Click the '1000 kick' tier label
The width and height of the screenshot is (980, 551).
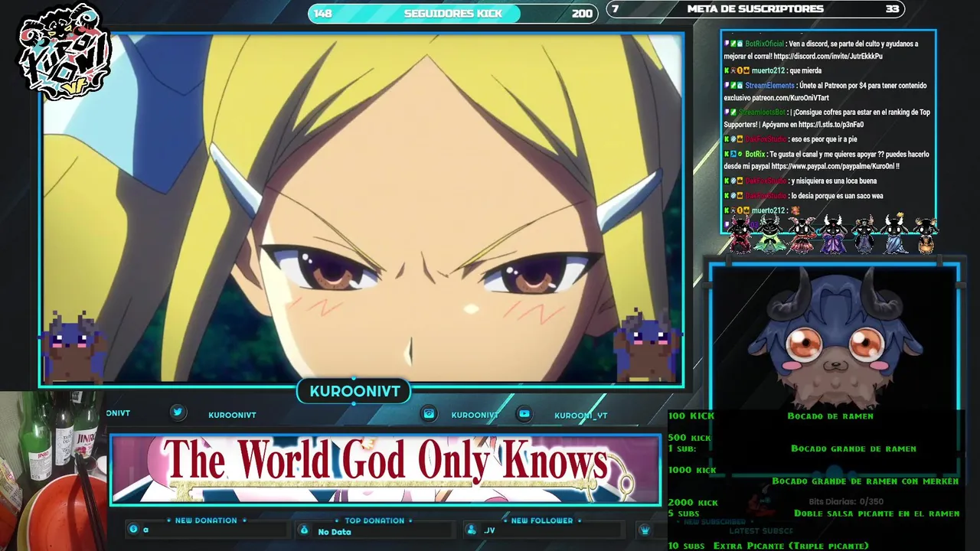click(692, 470)
